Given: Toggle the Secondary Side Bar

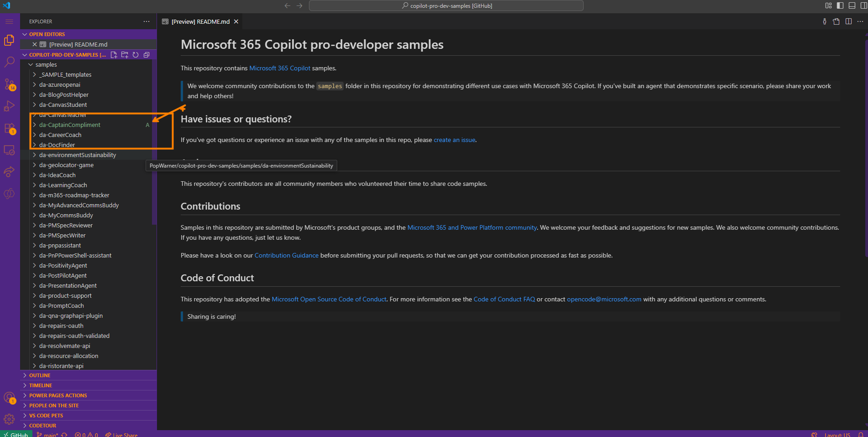Looking at the screenshot, I should pyautogui.click(x=863, y=5).
